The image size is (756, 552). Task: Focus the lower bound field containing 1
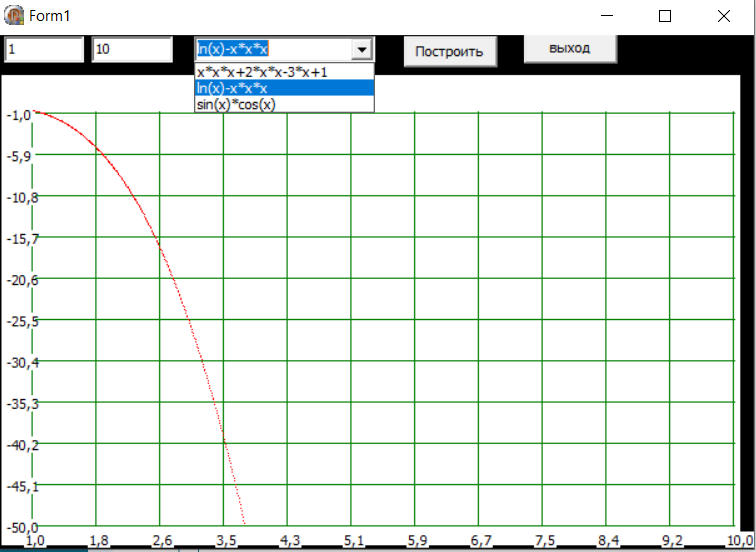click(x=44, y=49)
